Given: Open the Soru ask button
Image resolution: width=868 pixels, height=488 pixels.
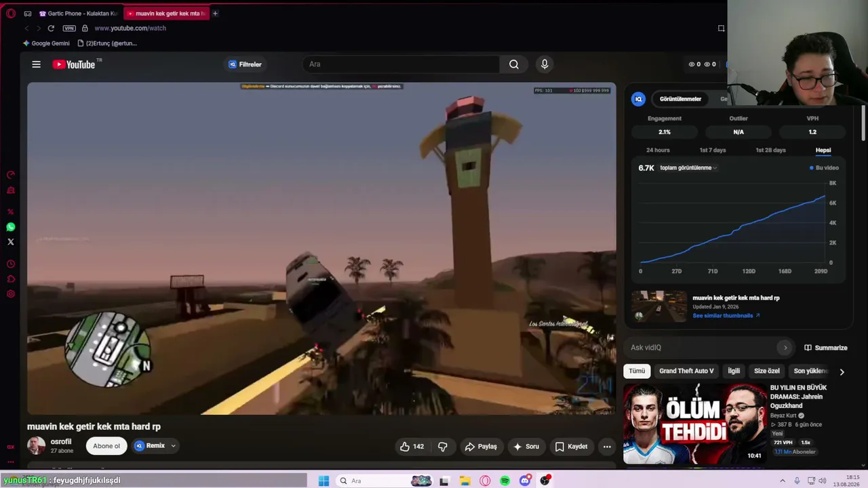Looking at the screenshot, I should point(526,447).
